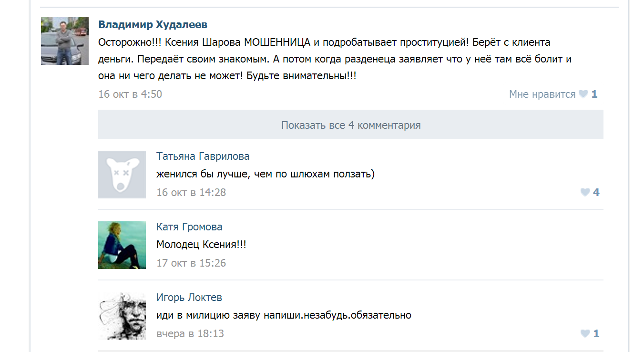Like Игорь Локтев's comment with the heart
The image size is (644, 352).
[x=585, y=333]
